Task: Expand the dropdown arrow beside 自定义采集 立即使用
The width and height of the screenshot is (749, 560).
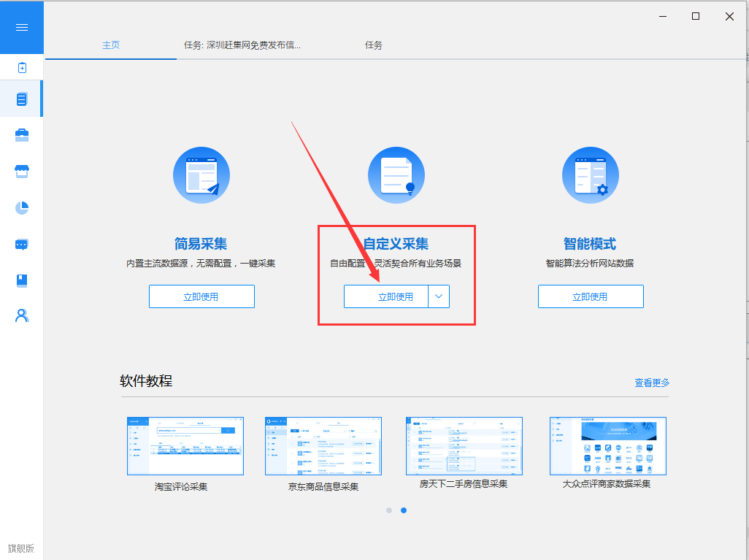Action: click(439, 296)
